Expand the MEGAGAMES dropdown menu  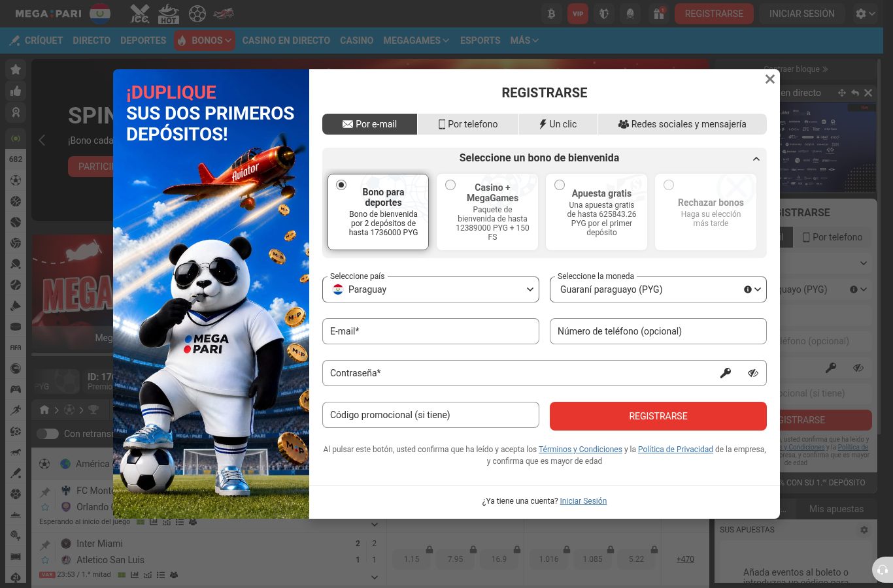click(x=416, y=41)
